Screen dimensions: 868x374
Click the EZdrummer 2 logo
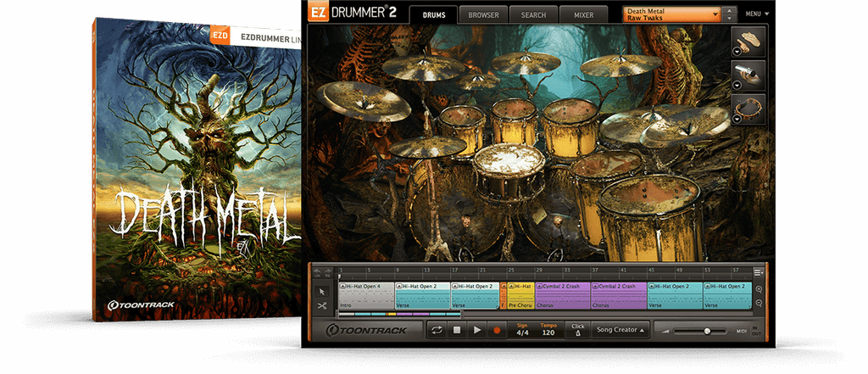(x=353, y=12)
